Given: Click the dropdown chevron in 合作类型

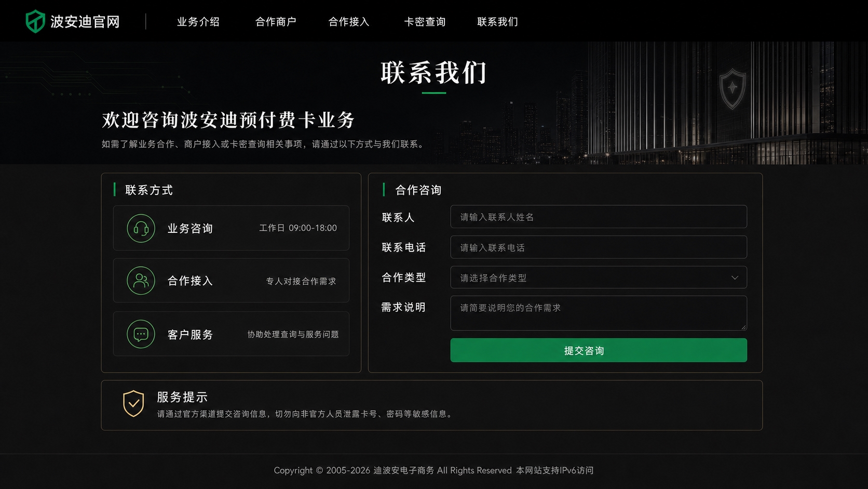Looking at the screenshot, I should (x=735, y=277).
